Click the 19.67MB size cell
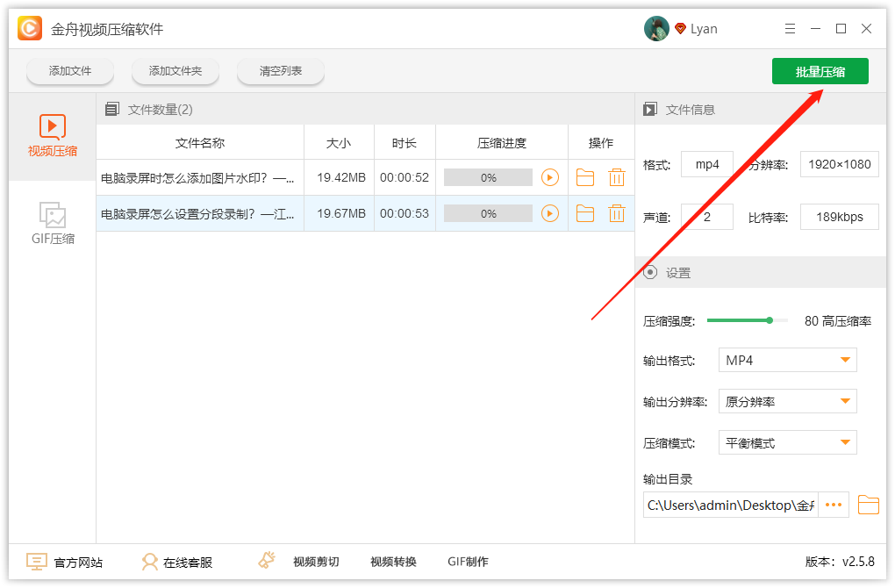Image resolution: width=895 pixels, height=588 pixels. pyautogui.click(x=341, y=213)
